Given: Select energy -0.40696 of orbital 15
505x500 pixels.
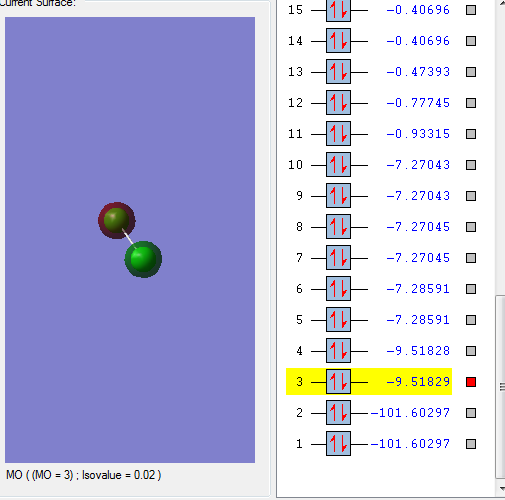Looking at the screenshot, I should coord(418,10).
